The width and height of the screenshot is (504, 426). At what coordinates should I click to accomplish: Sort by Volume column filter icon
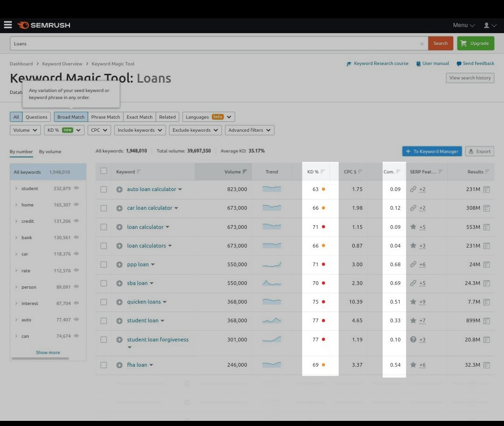[x=245, y=171]
